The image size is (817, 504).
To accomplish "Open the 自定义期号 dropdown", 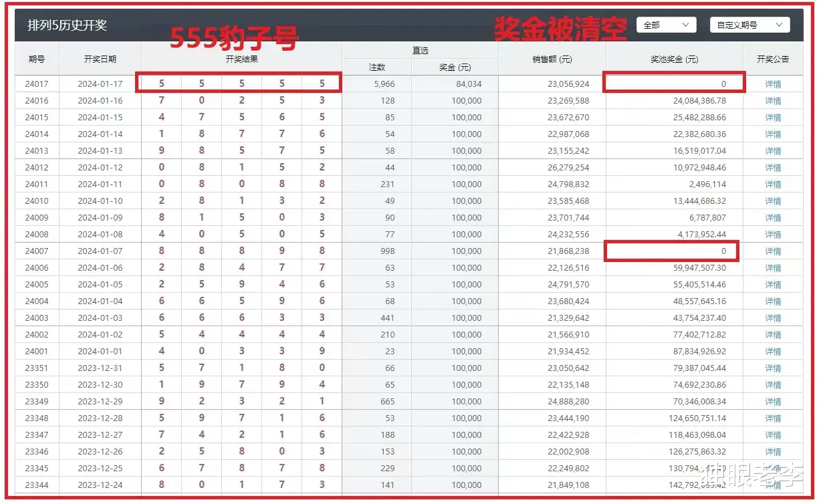I will tap(749, 25).
